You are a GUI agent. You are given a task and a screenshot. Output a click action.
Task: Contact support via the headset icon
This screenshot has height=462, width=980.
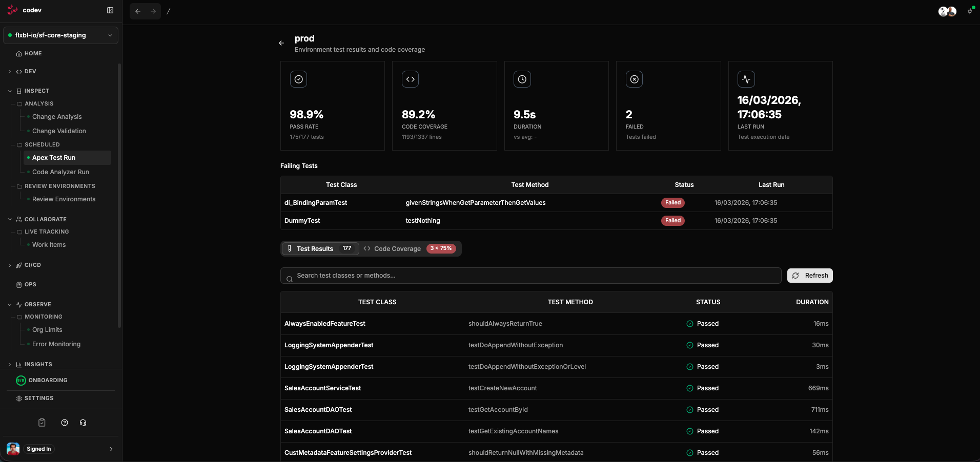(83, 423)
